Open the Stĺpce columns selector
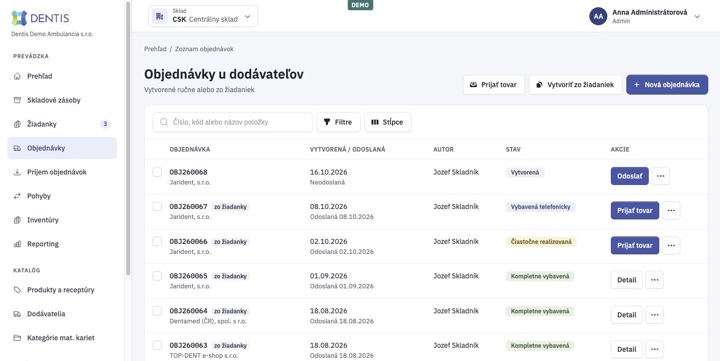This screenshot has width=720, height=361. (388, 122)
